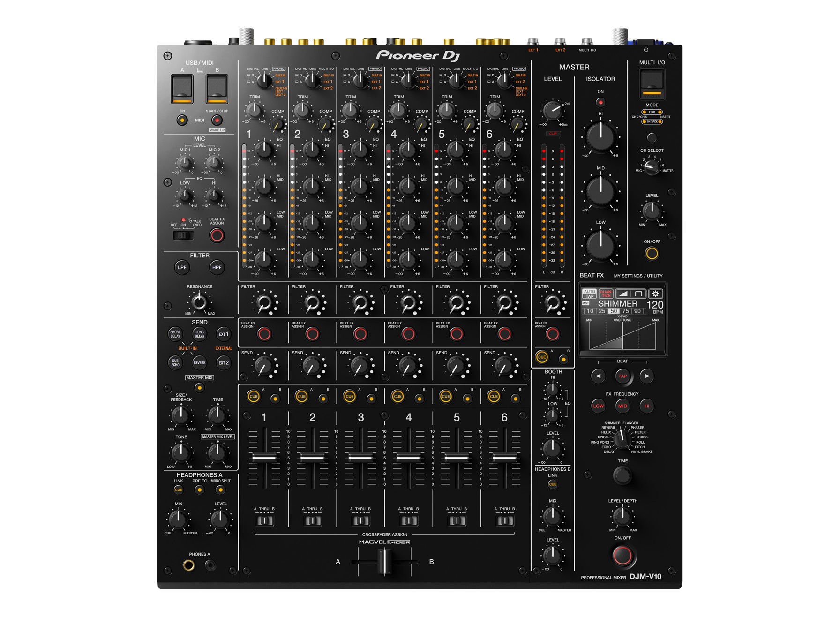Tap QUANTIZE on the Beat FX display
This screenshot has height=617, width=840.
pos(606,294)
